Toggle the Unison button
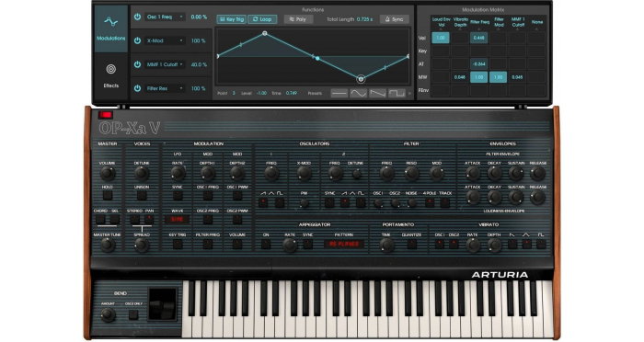Screen dimensions: 644x342 (x=142, y=196)
